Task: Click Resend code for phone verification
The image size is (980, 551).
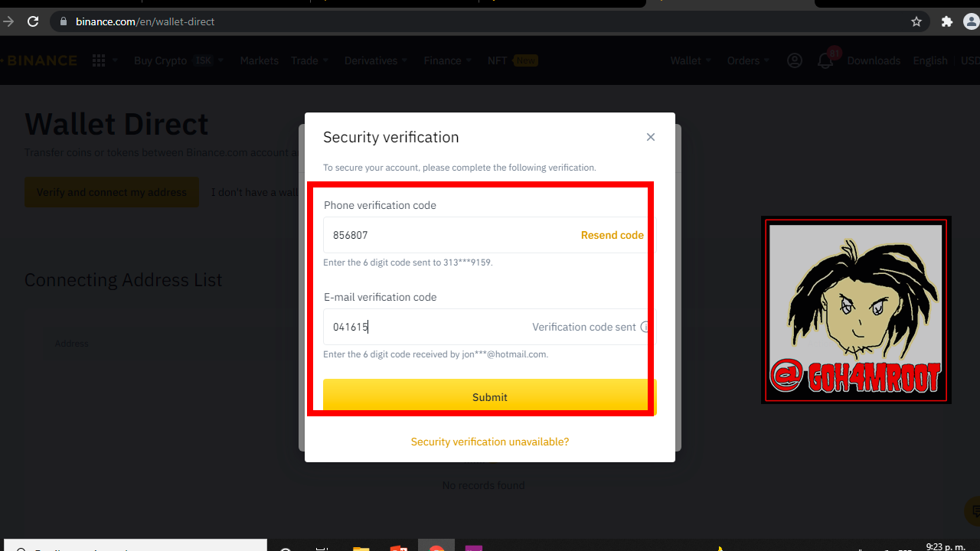Action: 612,235
